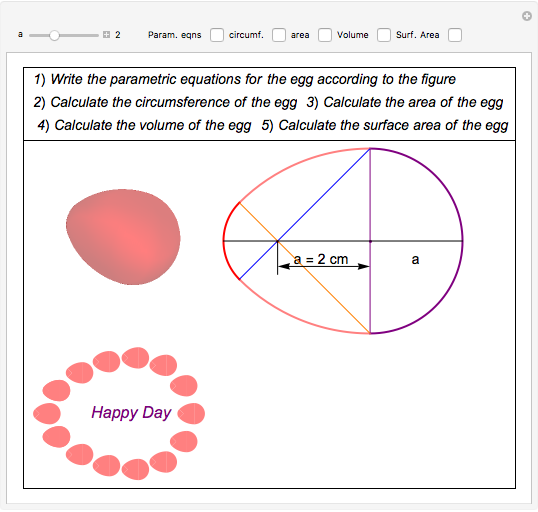Click the top egg in the ring
538x512 pixels.
(x=136, y=358)
